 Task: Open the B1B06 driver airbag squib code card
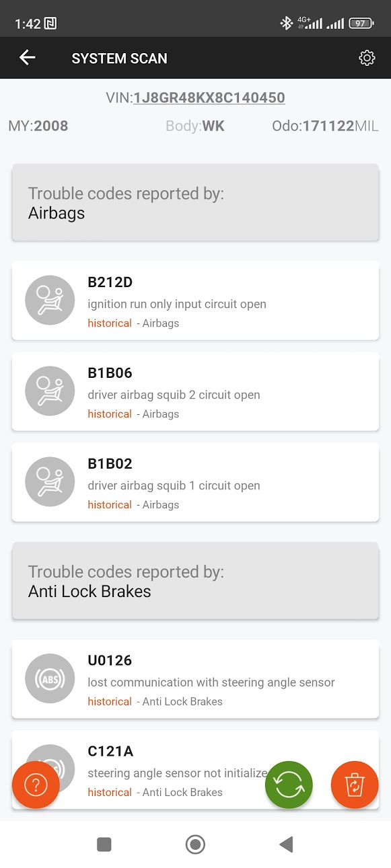point(195,391)
